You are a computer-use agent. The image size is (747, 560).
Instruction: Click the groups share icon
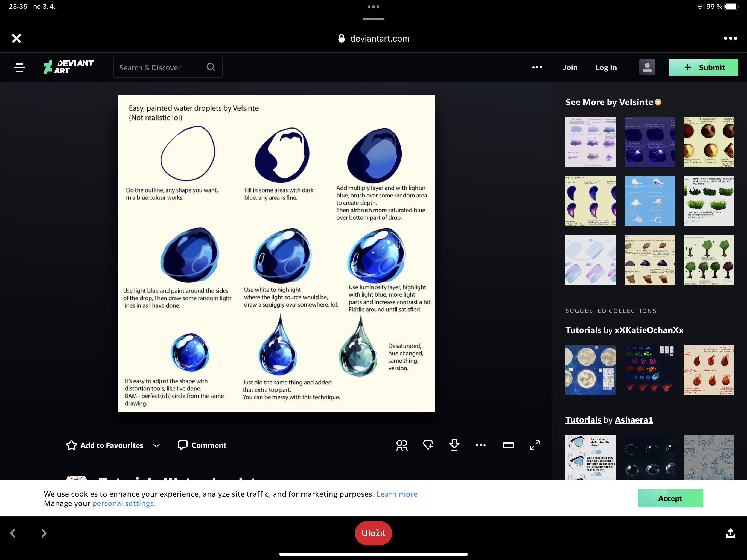click(402, 445)
